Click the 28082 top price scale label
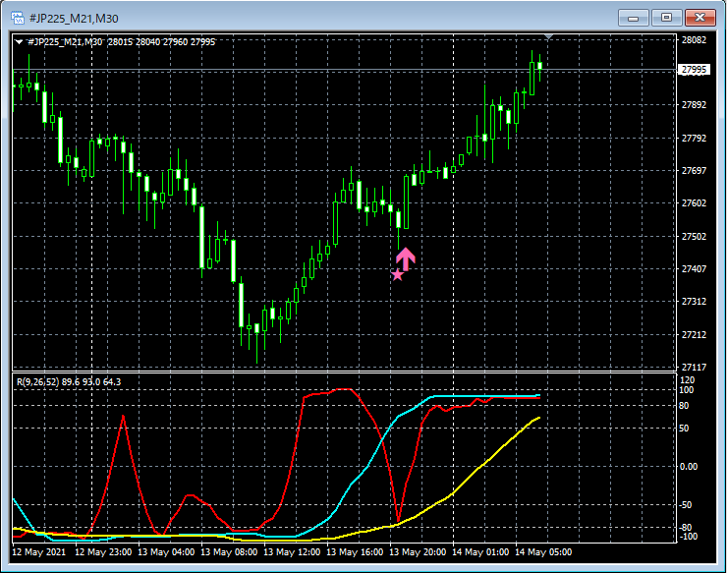Screen dimensions: 728x573 (x=694, y=40)
